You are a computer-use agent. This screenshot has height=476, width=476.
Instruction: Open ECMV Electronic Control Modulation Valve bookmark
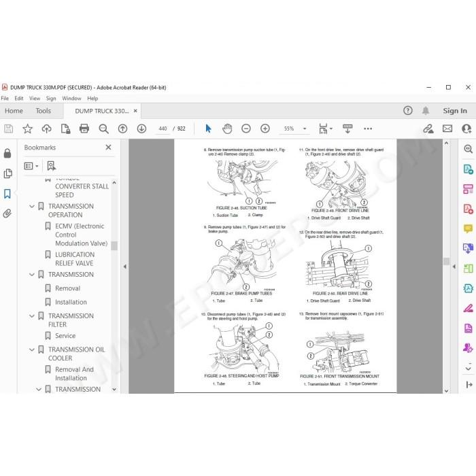tap(81, 235)
